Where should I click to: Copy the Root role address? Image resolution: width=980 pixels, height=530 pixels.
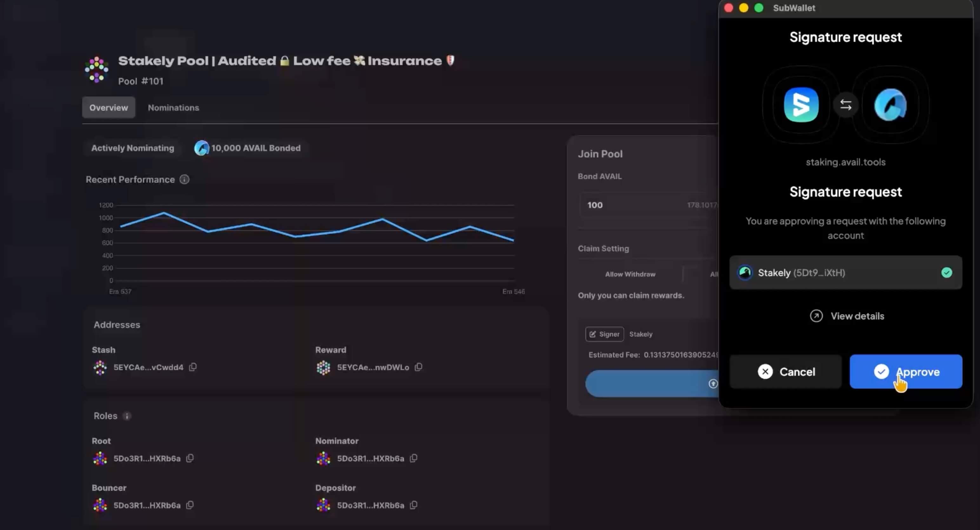[x=190, y=458]
